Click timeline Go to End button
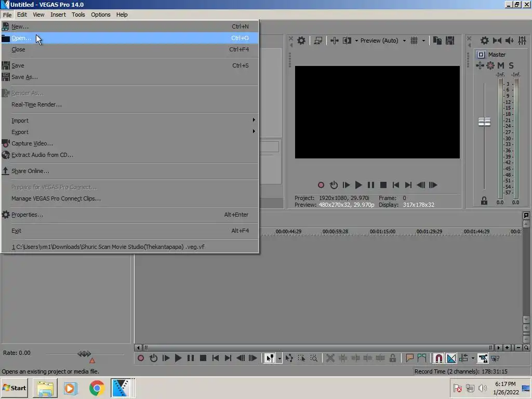This screenshot has height=399, width=532. point(228,358)
